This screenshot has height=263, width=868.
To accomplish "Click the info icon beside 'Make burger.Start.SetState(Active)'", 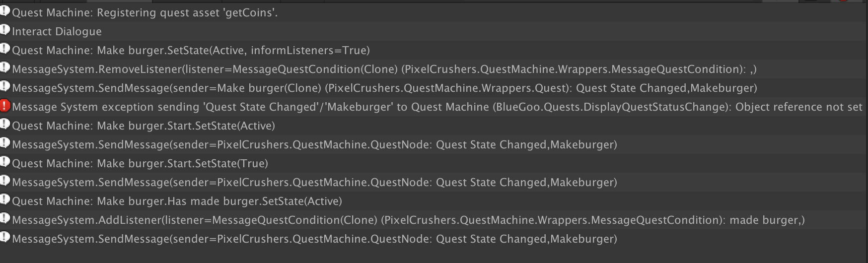I will point(5,125).
